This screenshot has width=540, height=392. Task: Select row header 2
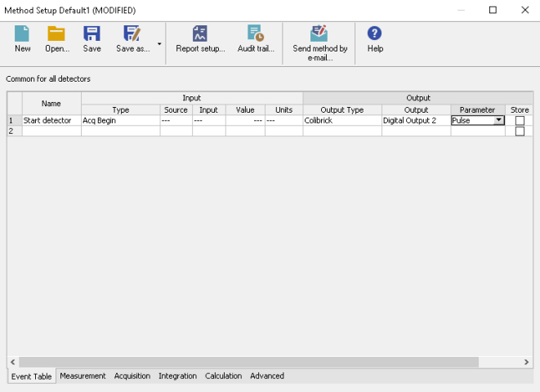coord(15,131)
